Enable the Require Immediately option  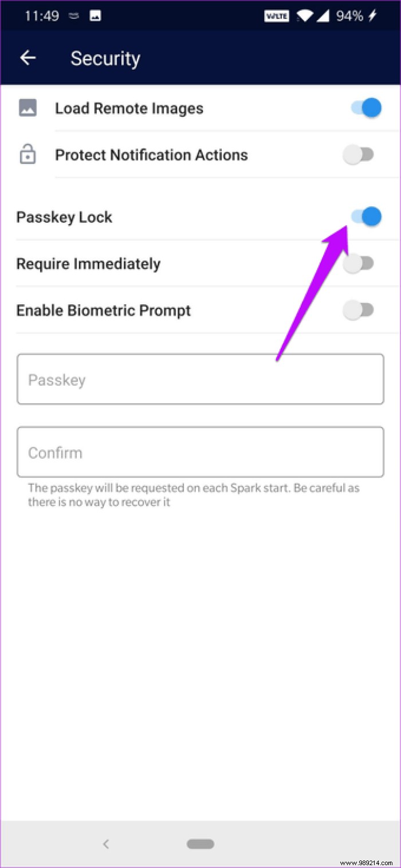[359, 263]
